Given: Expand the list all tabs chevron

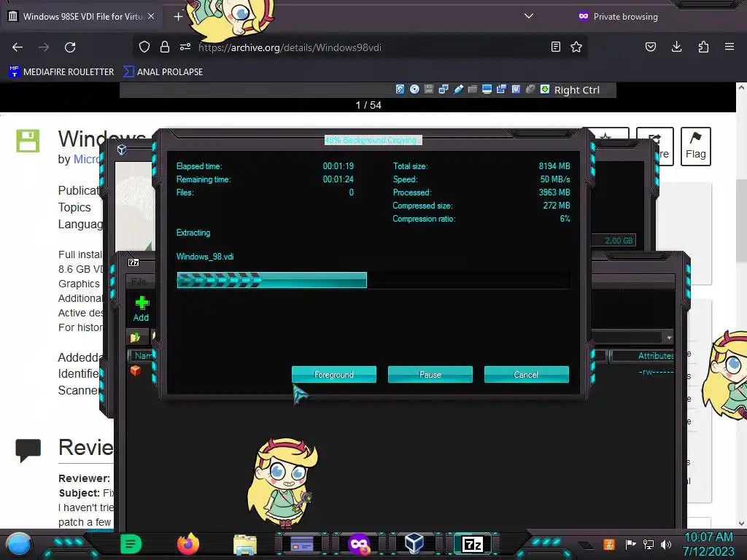Looking at the screenshot, I should [x=529, y=16].
